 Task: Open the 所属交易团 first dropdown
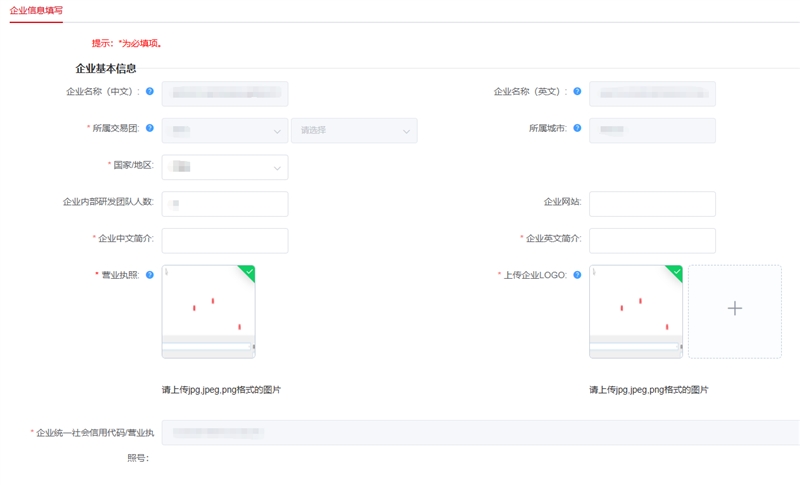225,131
